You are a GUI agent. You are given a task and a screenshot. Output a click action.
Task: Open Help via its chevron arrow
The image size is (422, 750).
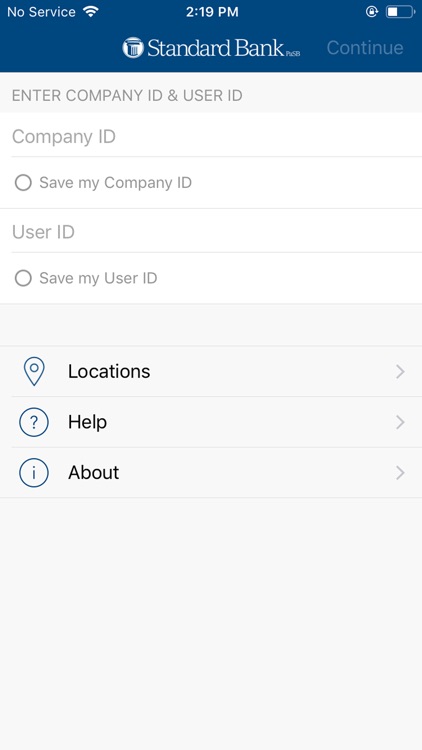(x=400, y=422)
